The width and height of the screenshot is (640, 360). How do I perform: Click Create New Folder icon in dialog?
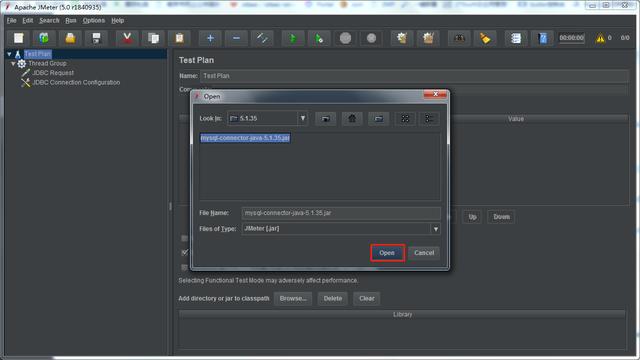[x=379, y=119]
